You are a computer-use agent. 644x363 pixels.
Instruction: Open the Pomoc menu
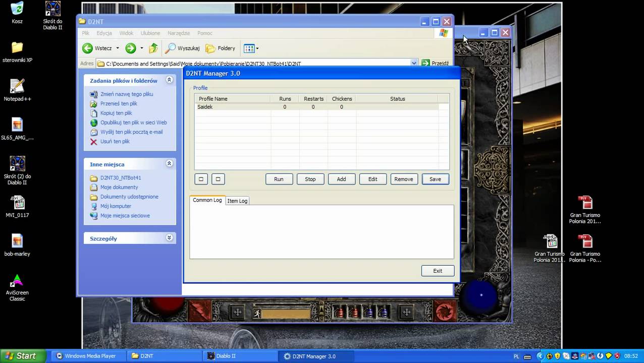(x=205, y=33)
